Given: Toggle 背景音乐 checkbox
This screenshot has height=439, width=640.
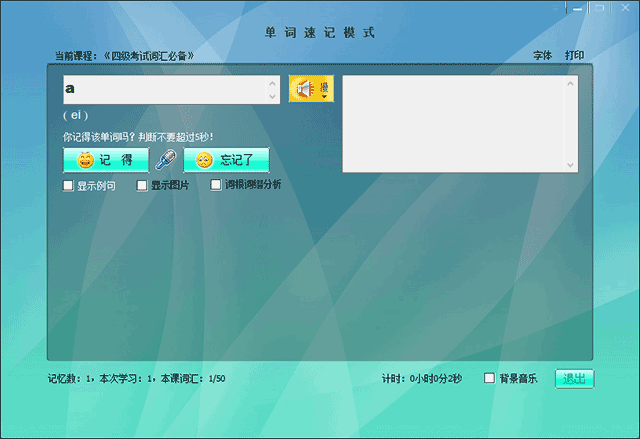Looking at the screenshot, I should coord(489,378).
